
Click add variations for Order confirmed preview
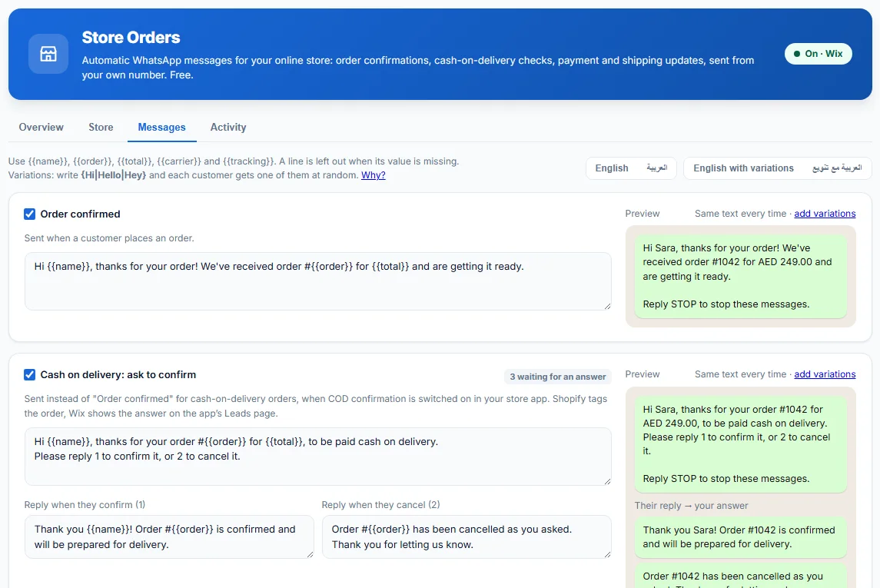coord(825,213)
